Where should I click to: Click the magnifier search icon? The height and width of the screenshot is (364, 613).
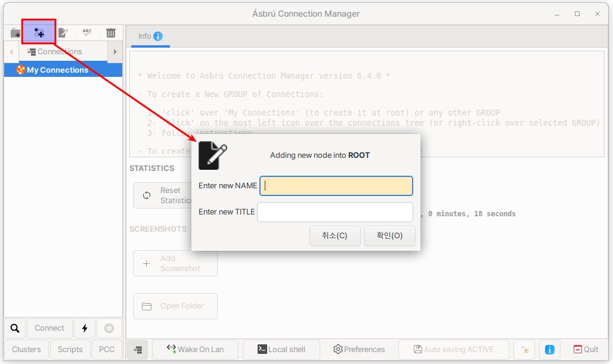(x=15, y=328)
